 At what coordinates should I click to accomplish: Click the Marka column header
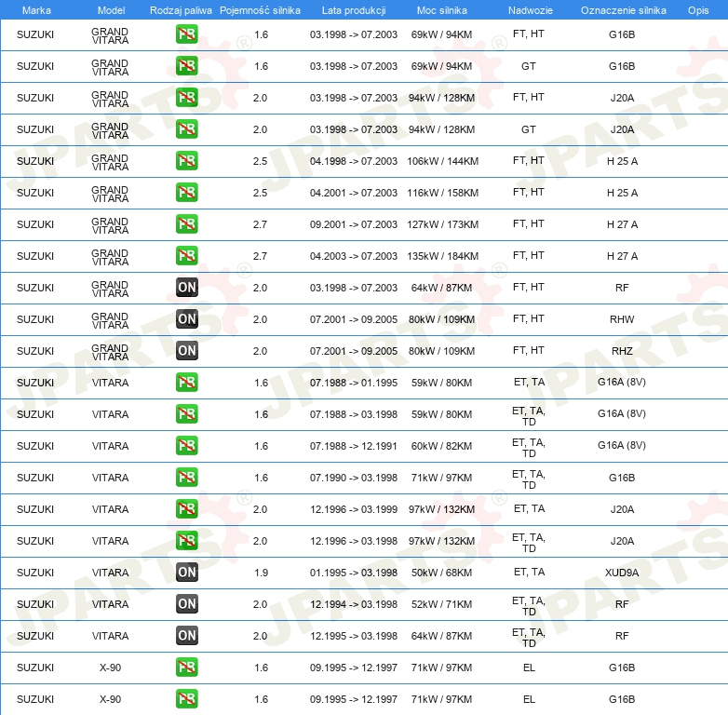click(36, 10)
